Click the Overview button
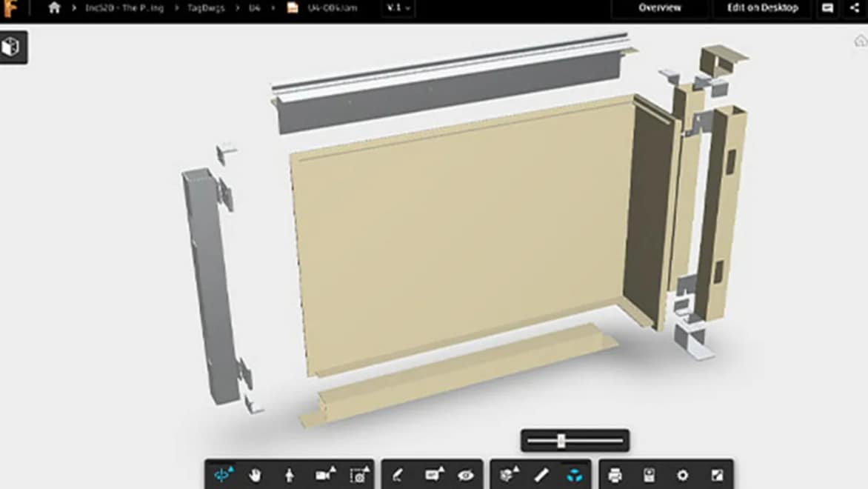 point(660,8)
